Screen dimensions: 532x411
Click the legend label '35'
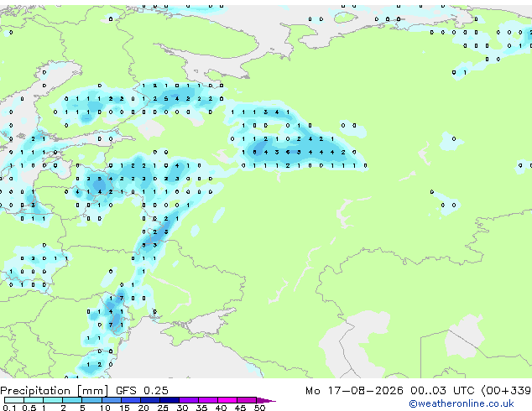[201, 408]
